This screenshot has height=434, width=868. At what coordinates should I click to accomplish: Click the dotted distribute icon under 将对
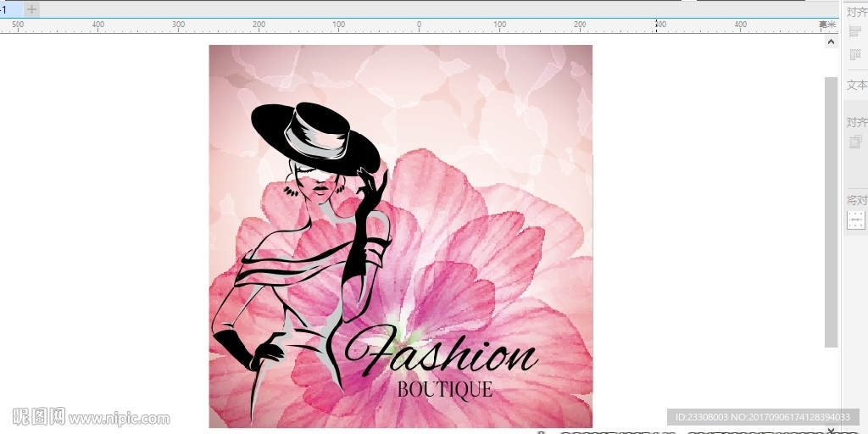[856, 220]
